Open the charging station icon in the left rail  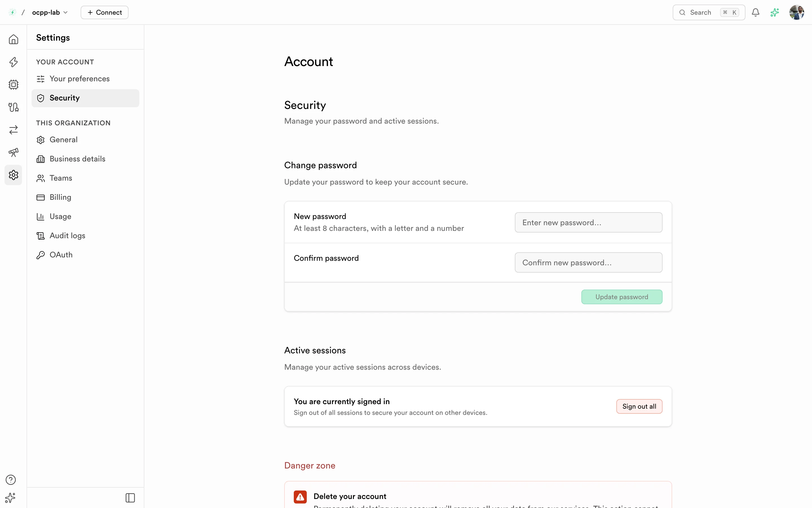(14, 107)
